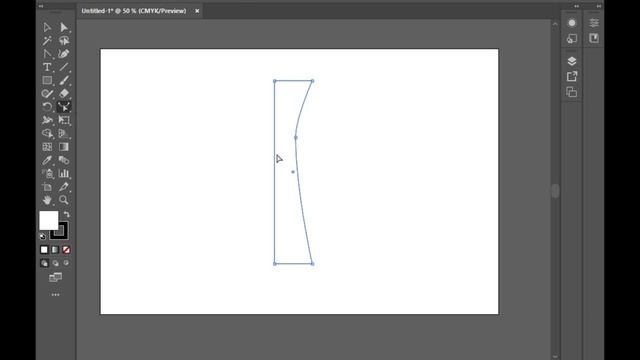Select the Direct Selection tool

coord(64,27)
